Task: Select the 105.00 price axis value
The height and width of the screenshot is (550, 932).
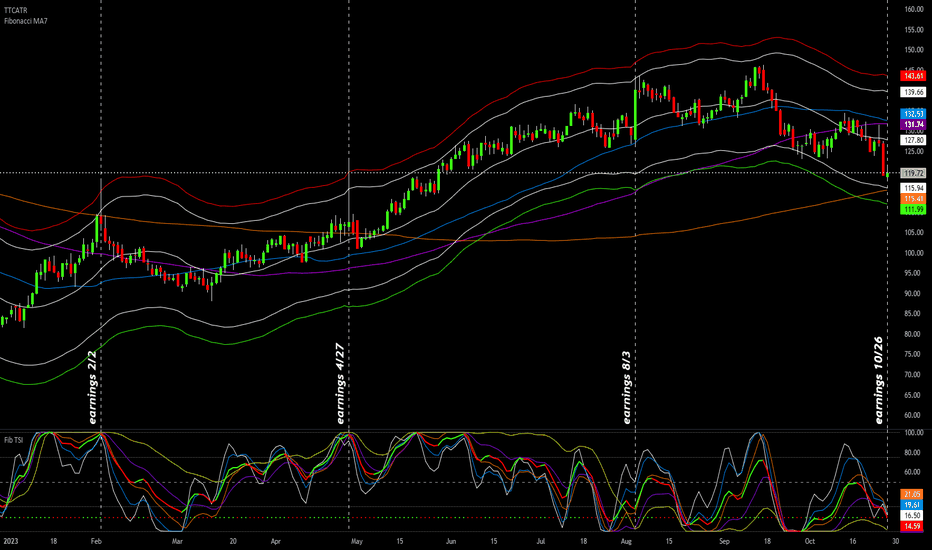Action: (x=914, y=232)
